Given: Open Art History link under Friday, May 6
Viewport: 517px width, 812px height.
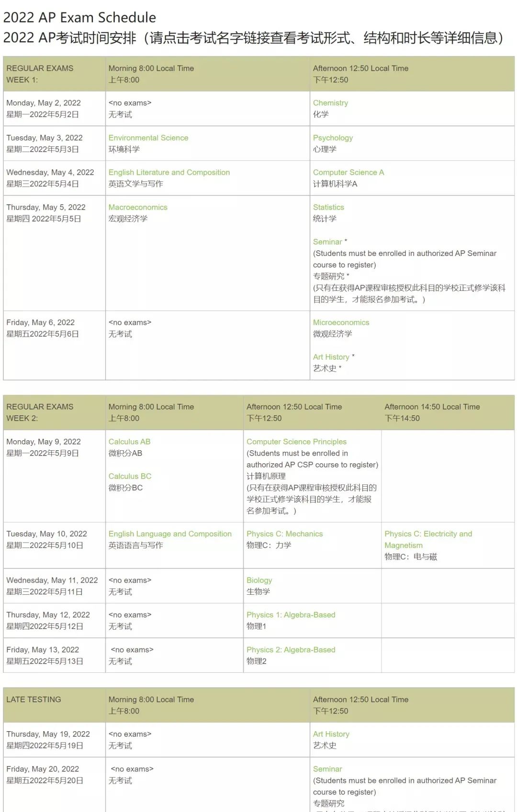Looking at the screenshot, I should tap(331, 357).
